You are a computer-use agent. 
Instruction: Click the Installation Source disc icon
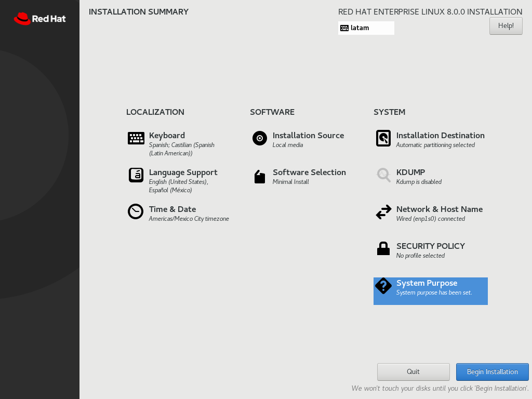coord(260,138)
